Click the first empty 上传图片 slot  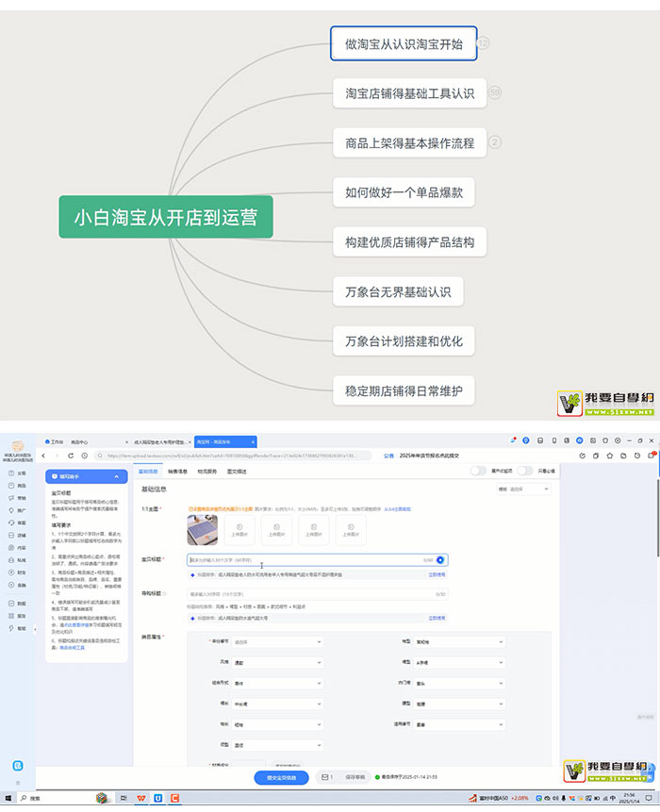(x=239, y=530)
